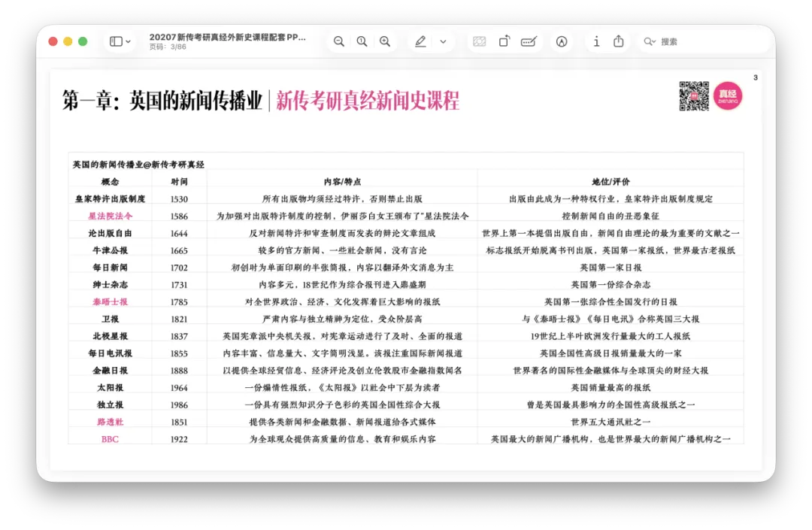Click the pink 泰晤士报 entry
Image resolution: width=812 pixels, height=530 pixels.
110,301
